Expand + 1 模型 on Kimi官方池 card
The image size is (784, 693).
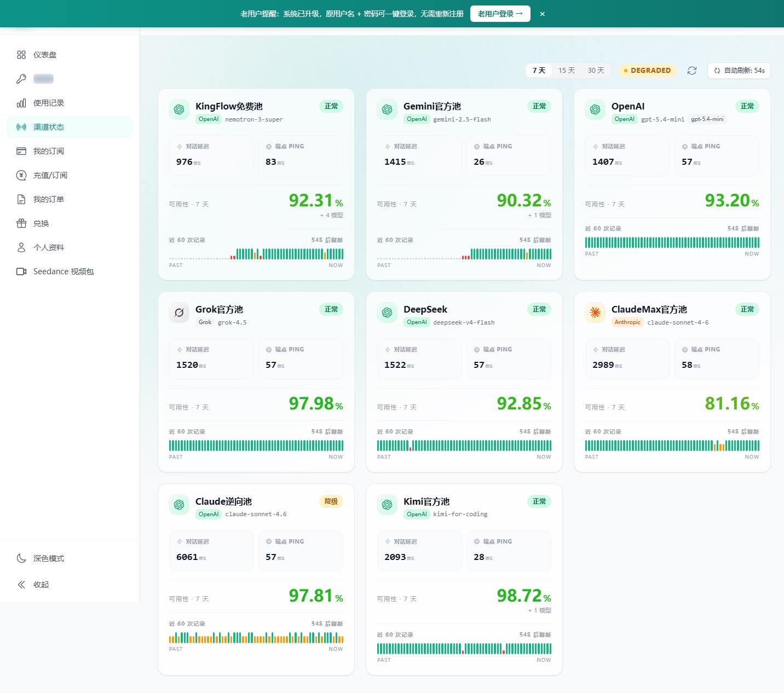(540, 610)
